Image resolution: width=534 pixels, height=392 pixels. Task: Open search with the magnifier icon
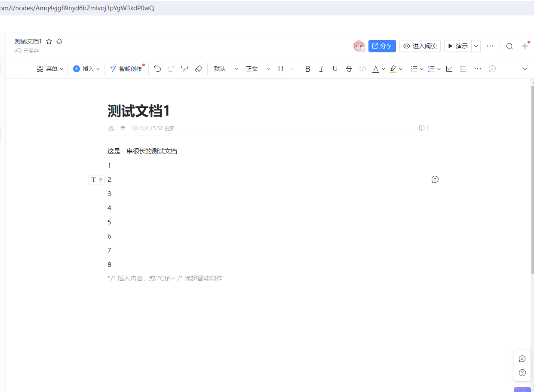click(509, 46)
